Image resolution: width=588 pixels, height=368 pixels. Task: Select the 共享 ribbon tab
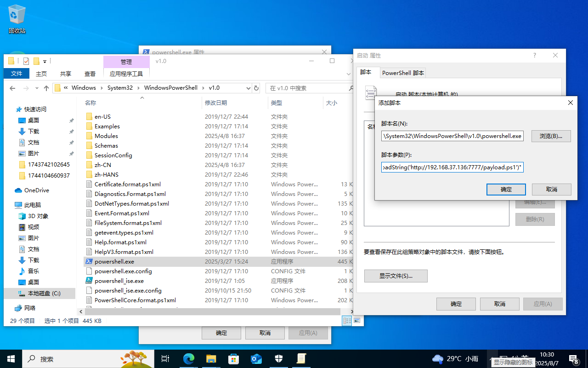click(66, 74)
